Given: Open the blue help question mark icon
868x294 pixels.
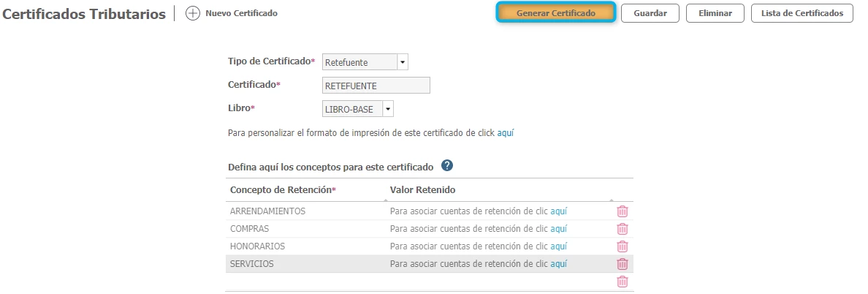Looking at the screenshot, I should tap(447, 166).
